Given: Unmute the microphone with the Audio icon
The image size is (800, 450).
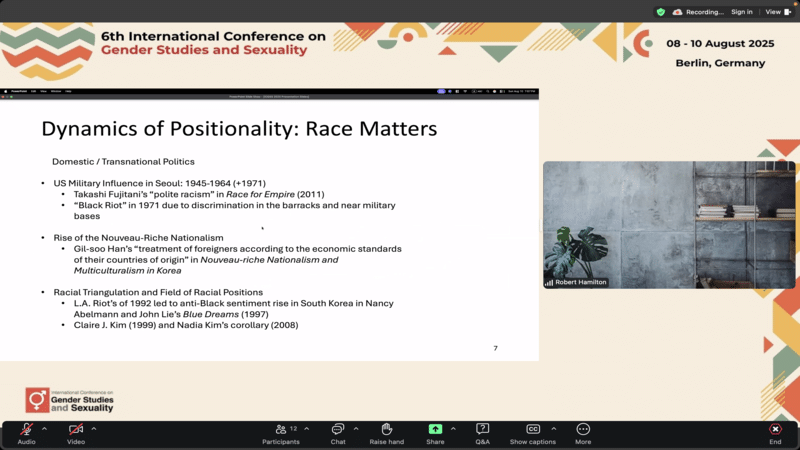Looking at the screenshot, I should [26, 429].
